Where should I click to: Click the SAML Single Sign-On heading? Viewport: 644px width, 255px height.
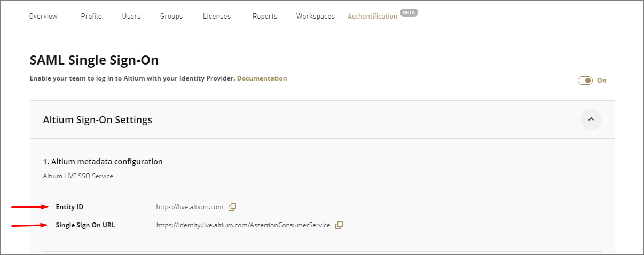coord(94,60)
